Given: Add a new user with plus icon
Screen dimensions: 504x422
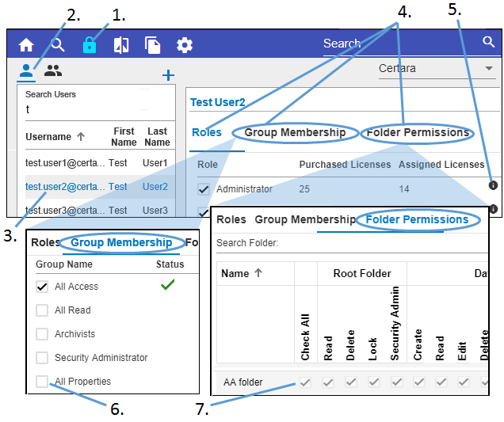Looking at the screenshot, I should tap(168, 75).
